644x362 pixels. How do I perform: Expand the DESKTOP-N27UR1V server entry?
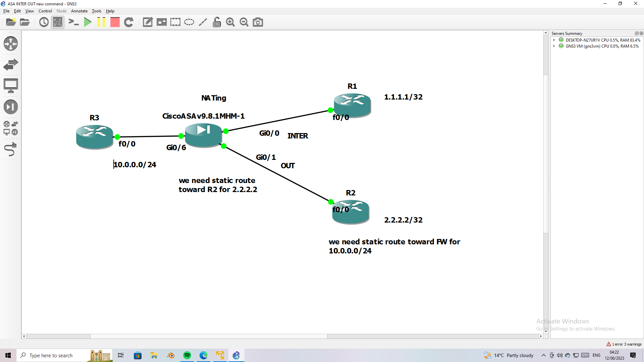pyautogui.click(x=554, y=40)
